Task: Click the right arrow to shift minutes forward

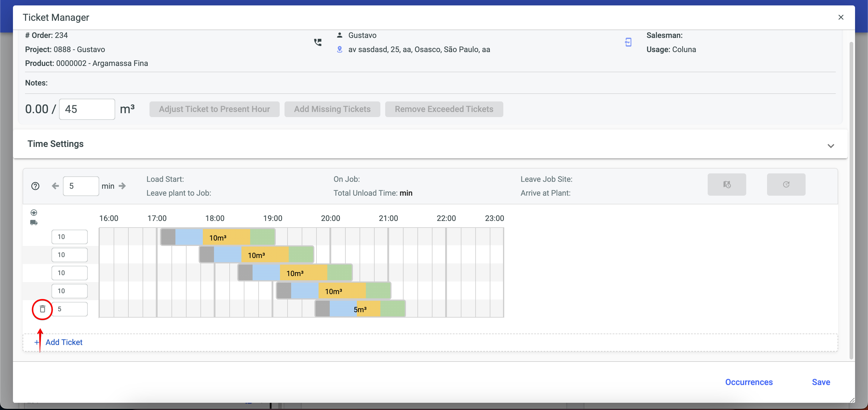Action: [122, 186]
